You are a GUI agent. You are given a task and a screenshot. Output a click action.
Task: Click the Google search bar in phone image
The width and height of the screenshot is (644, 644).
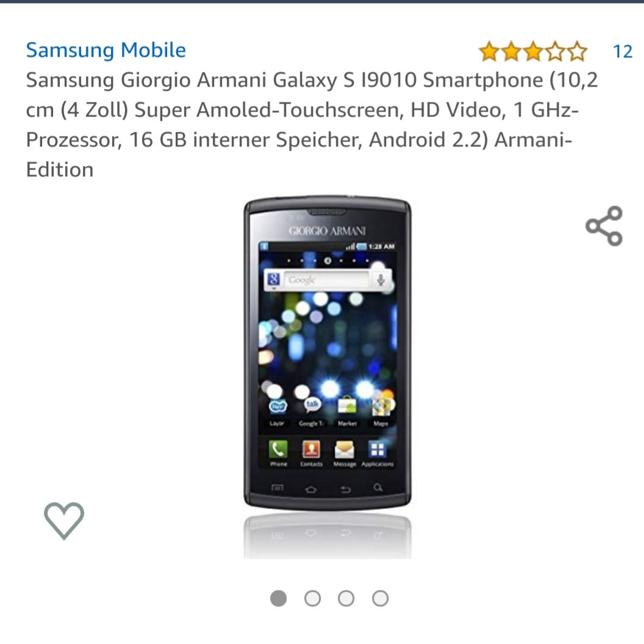click(327, 280)
